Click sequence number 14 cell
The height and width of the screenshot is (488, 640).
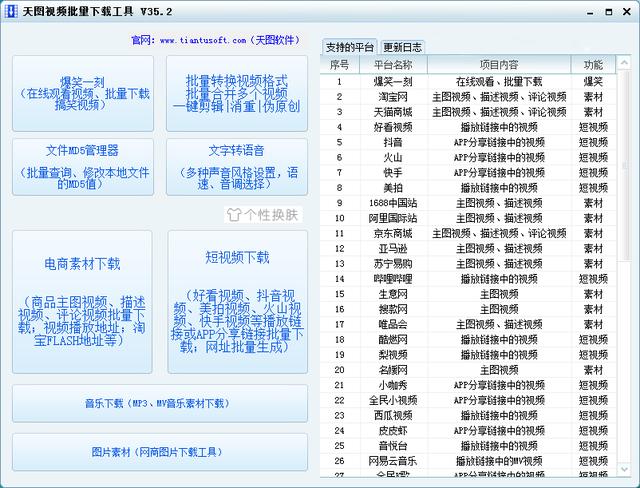click(x=340, y=279)
